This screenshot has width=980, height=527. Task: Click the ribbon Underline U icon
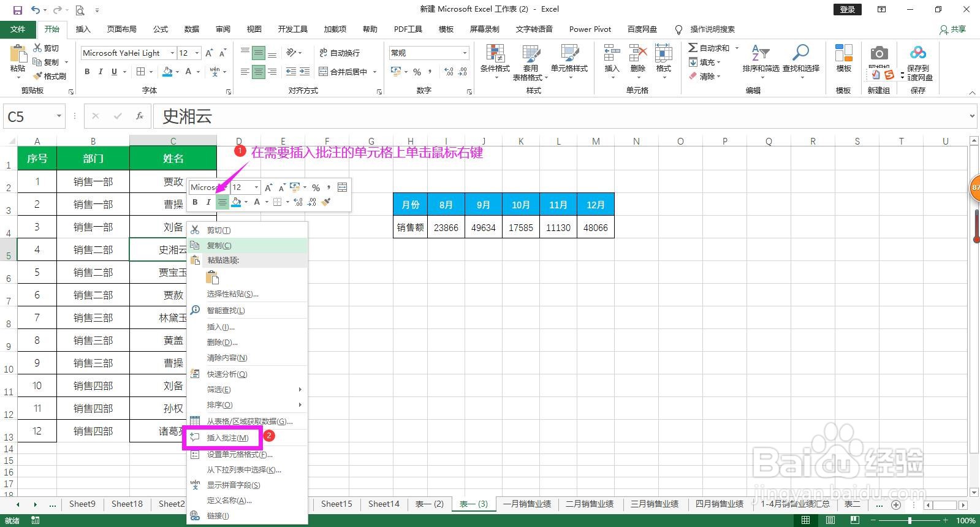click(x=114, y=72)
